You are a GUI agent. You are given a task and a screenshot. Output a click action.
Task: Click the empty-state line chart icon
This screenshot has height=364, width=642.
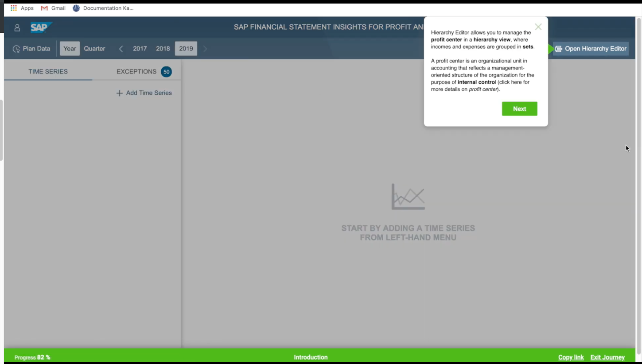(x=408, y=197)
